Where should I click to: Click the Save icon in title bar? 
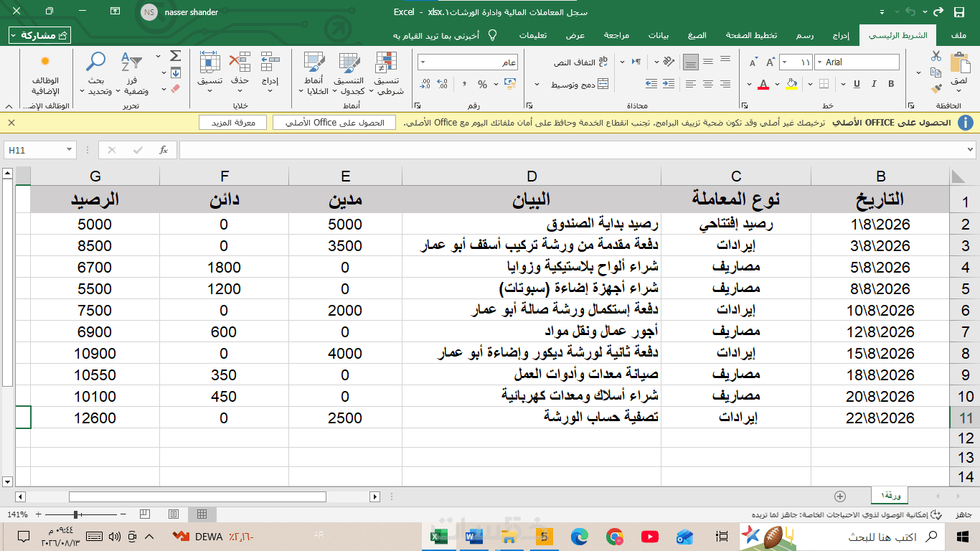pyautogui.click(x=959, y=12)
